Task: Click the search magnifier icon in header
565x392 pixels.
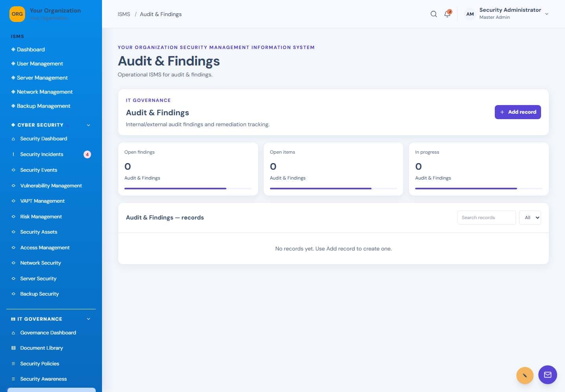Action: pyautogui.click(x=434, y=14)
